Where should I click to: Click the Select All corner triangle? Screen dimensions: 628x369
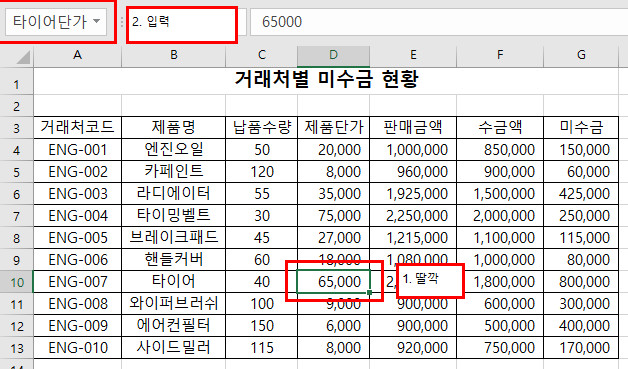(x=23, y=58)
